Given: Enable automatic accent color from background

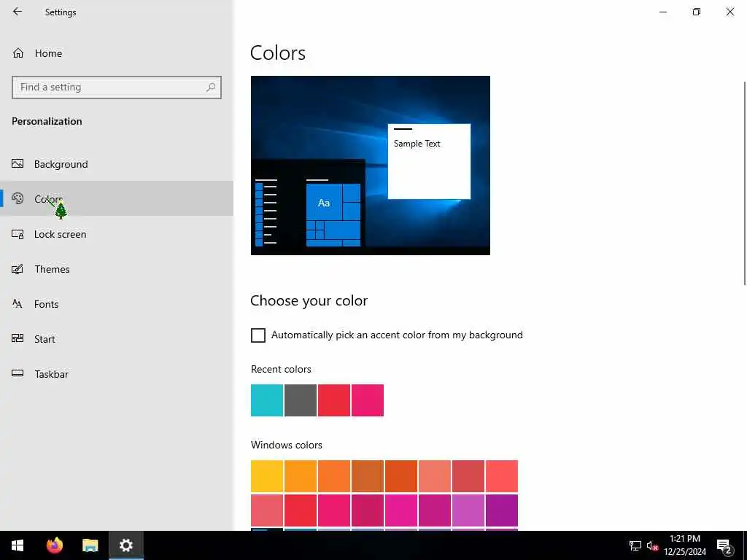Looking at the screenshot, I should pos(258,335).
